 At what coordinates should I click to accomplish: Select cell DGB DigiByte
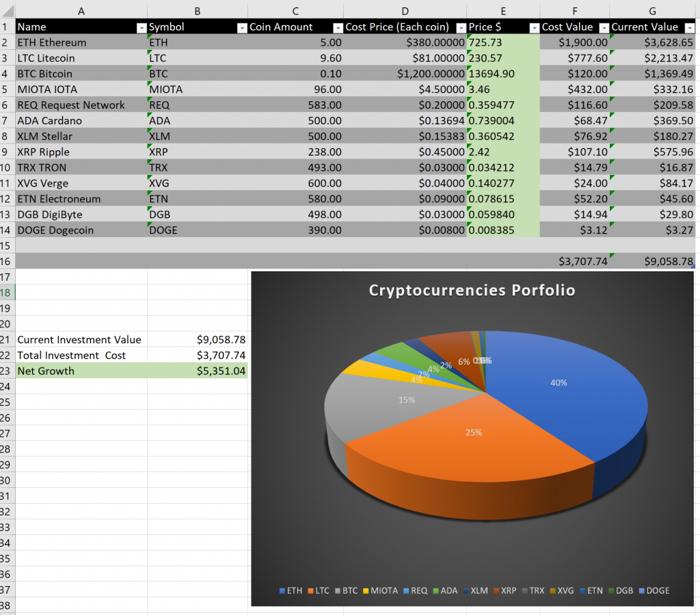click(x=81, y=214)
